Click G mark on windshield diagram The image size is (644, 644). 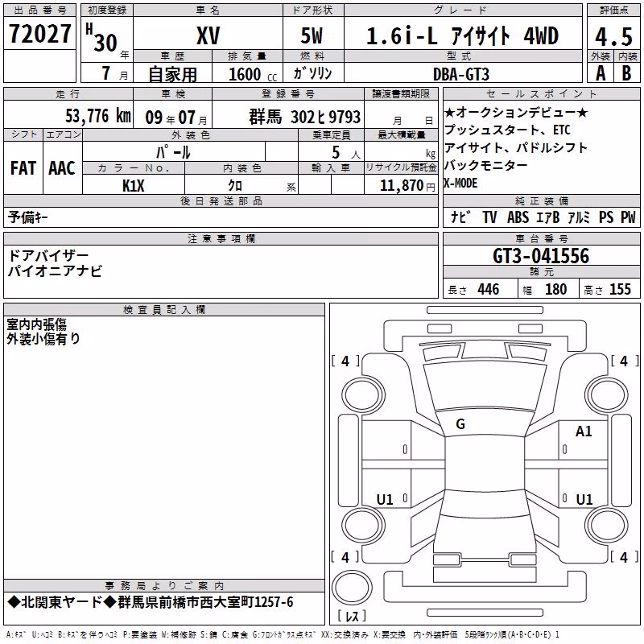tap(460, 424)
